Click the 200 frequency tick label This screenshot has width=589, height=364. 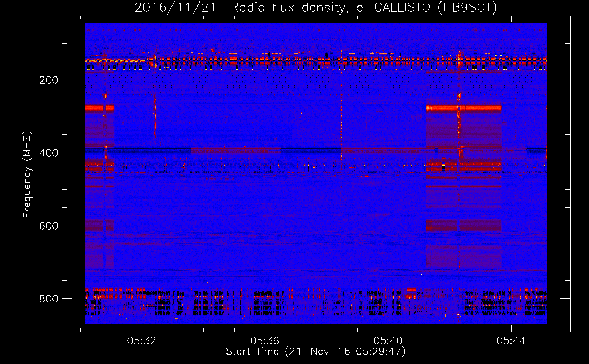(49, 80)
